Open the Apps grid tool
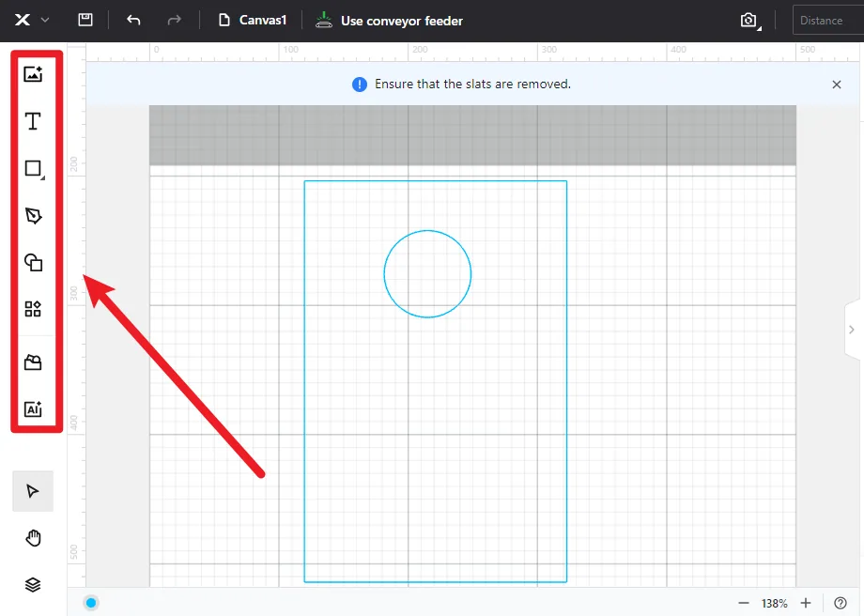The image size is (864, 616). pyautogui.click(x=33, y=309)
